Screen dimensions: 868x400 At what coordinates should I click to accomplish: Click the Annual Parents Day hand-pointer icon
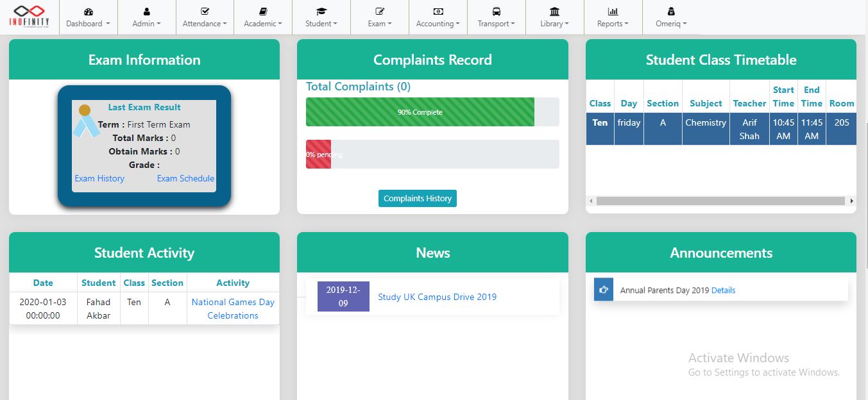(x=604, y=290)
